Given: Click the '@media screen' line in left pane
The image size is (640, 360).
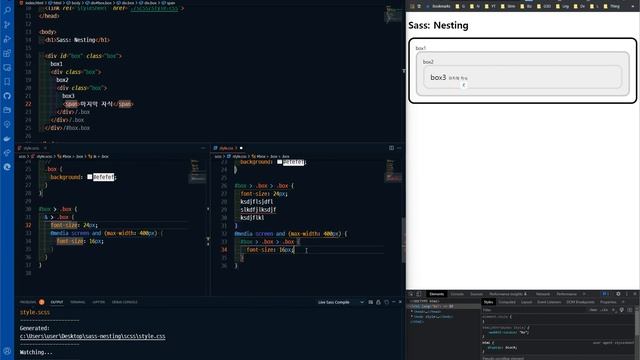Looking at the screenshot, I should (x=106, y=233).
